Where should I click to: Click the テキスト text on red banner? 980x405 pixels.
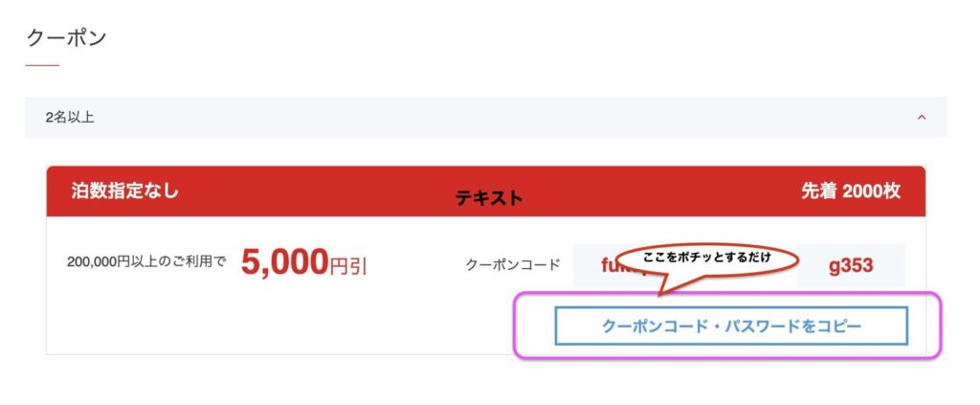coord(489,198)
